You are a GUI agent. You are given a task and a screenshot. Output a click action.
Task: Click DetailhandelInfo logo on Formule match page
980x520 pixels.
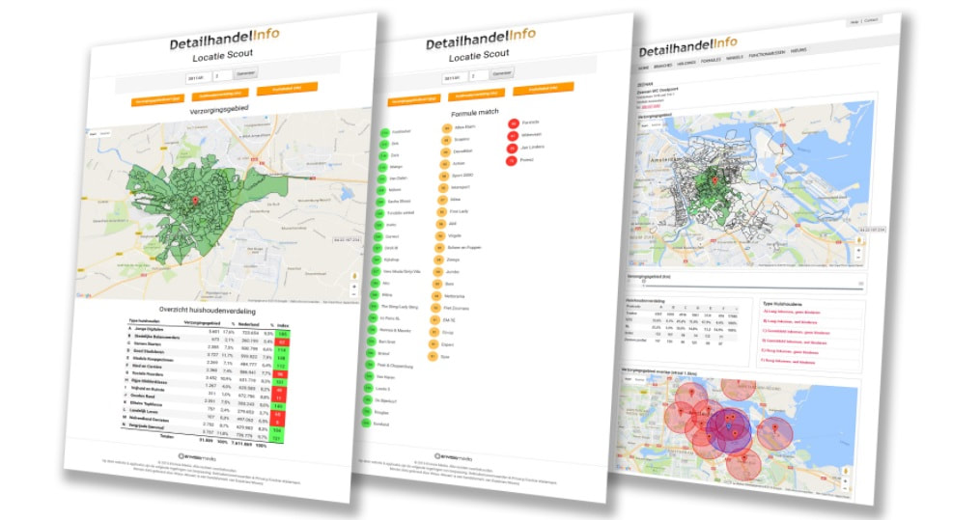tap(481, 40)
